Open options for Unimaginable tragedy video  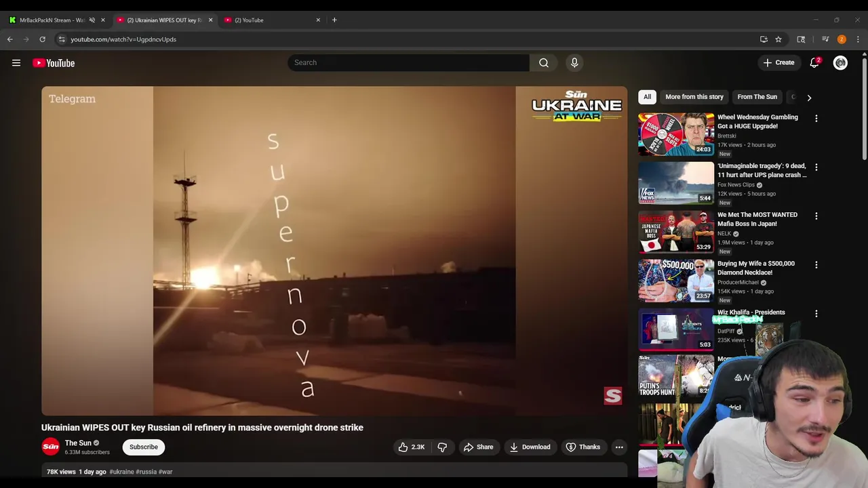(816, 167)
